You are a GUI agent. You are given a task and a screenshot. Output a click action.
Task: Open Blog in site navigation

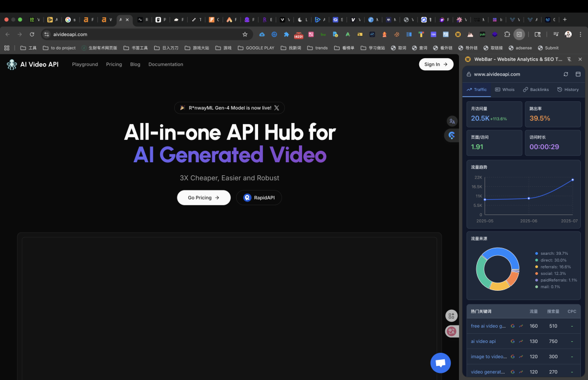(x=135, y=65)
